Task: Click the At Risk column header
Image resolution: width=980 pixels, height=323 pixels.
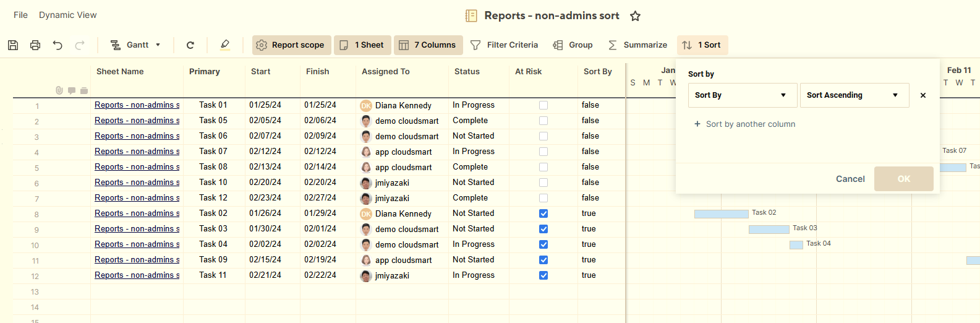Action: click(529, 72)
